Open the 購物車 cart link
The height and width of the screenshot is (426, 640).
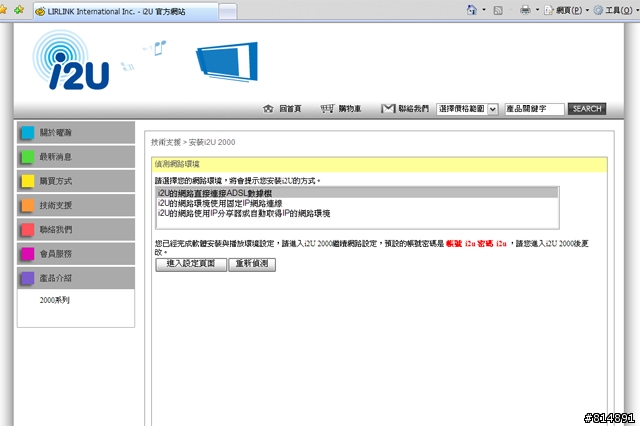(350, 109)
